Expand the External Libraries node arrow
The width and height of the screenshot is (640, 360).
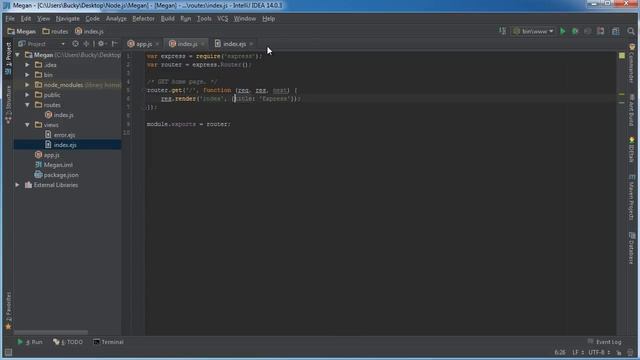[x=18, y=185]
